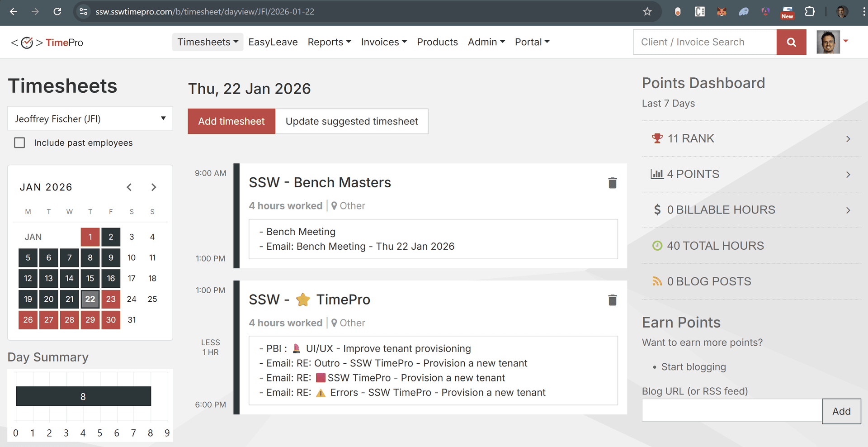The width and height of the screenshot is (868, 447).
Task: Delete the SSW - TimePro timesheet
Action: pos(613,300)
